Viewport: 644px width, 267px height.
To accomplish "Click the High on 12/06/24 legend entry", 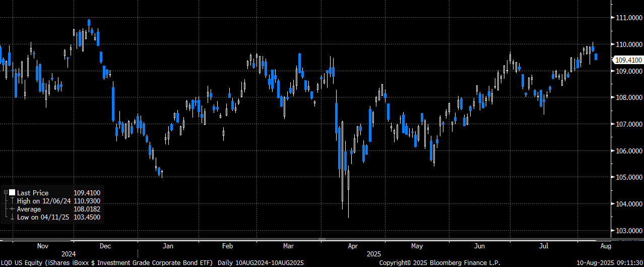I will 44,201.
